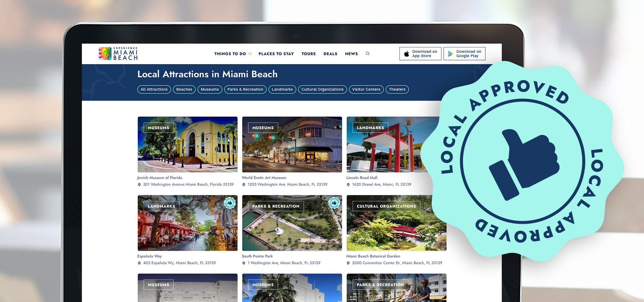
Task: Click Landmarks tag on Lincoln Road Mall card
Action: tap(370, 128)
